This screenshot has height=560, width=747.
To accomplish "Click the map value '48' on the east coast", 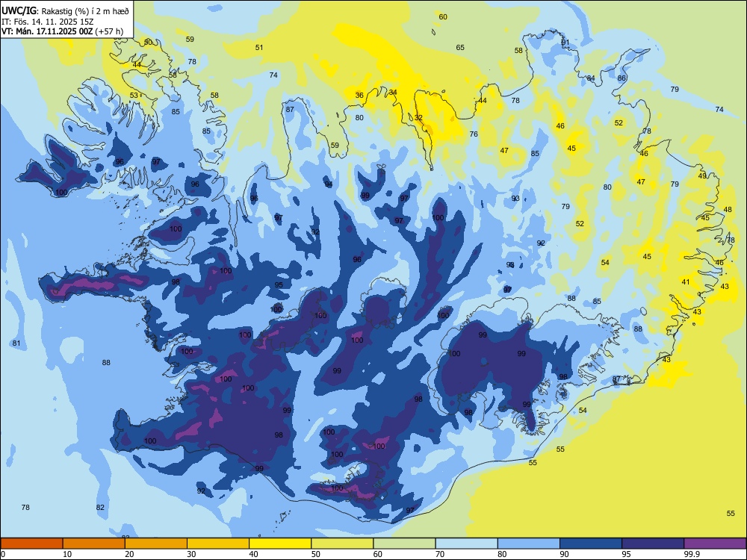I will tap(728, 210).
